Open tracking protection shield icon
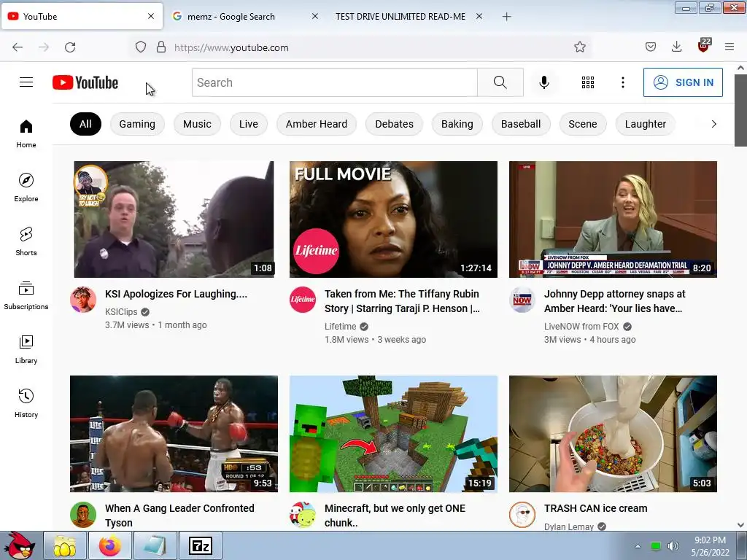 [141, 47]
